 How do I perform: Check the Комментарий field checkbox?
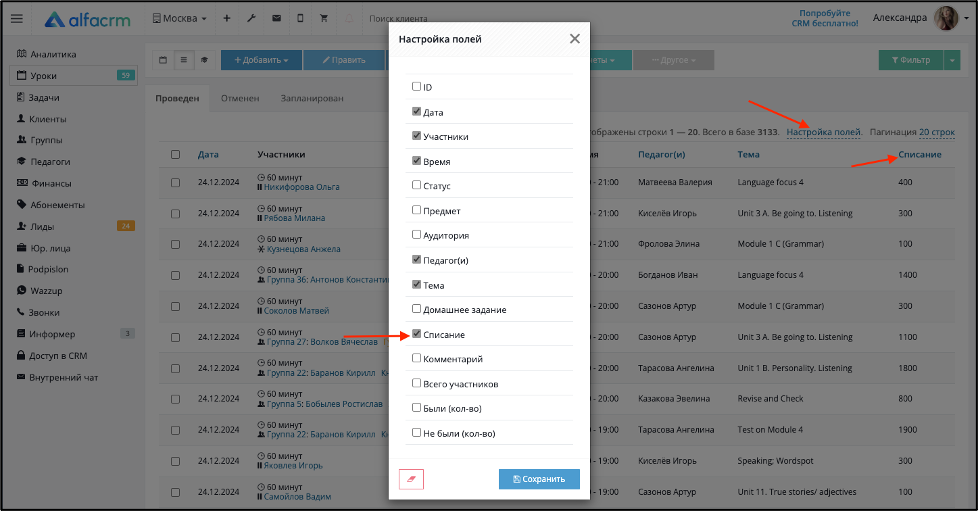coord(416,358)
